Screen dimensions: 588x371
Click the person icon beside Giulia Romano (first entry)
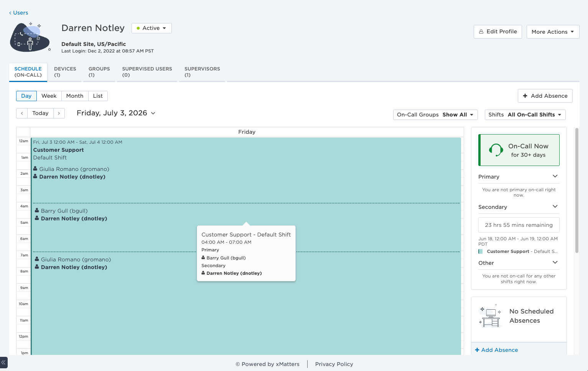click(35, 169)
